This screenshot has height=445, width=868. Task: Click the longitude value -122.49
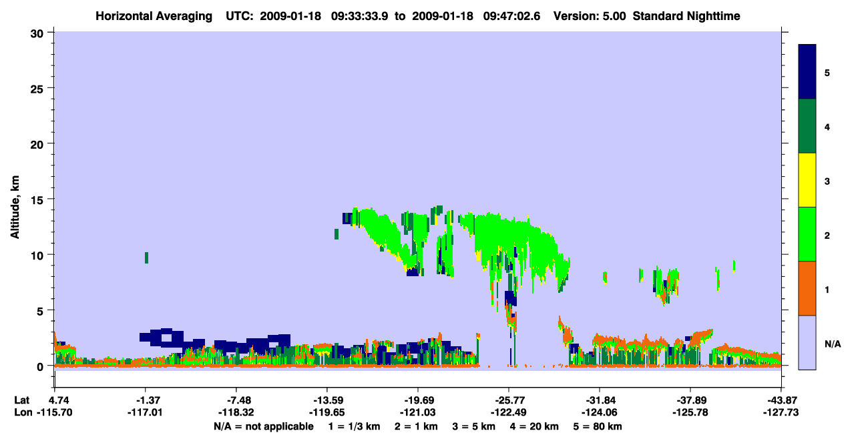coord(508,413)
